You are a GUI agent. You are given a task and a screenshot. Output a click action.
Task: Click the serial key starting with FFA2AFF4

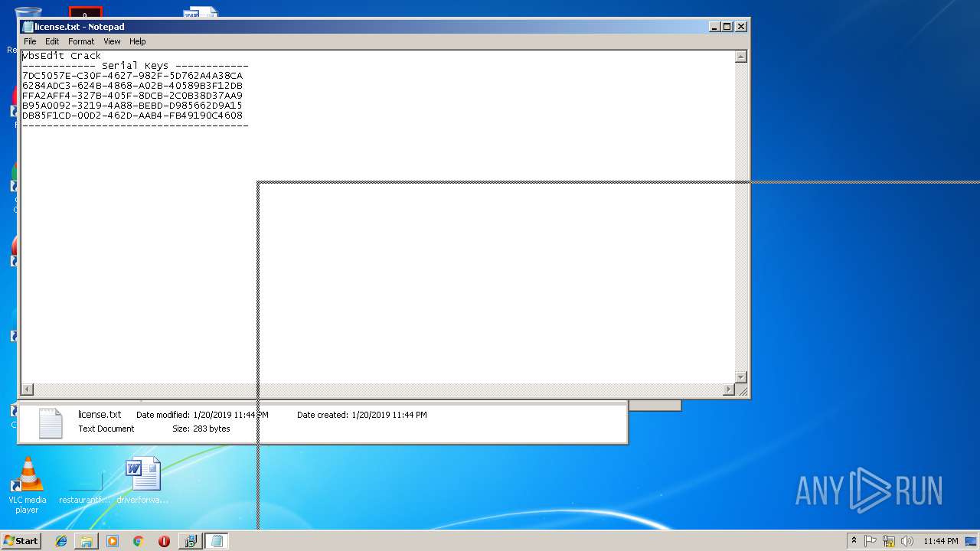(132, 96)
